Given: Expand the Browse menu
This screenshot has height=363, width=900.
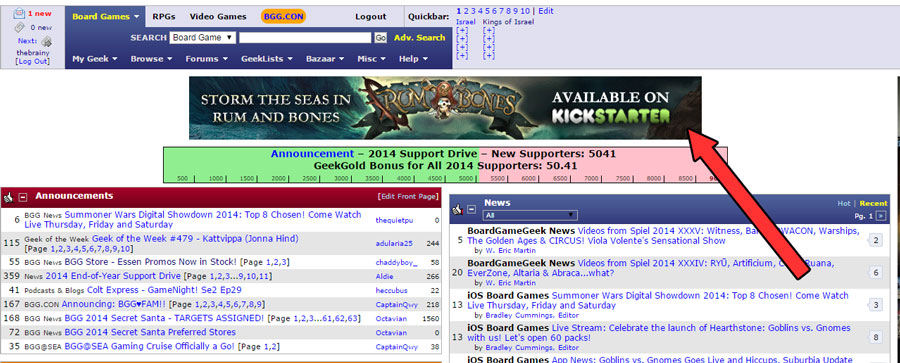Looking at the screenshot, I should (151, 59).
